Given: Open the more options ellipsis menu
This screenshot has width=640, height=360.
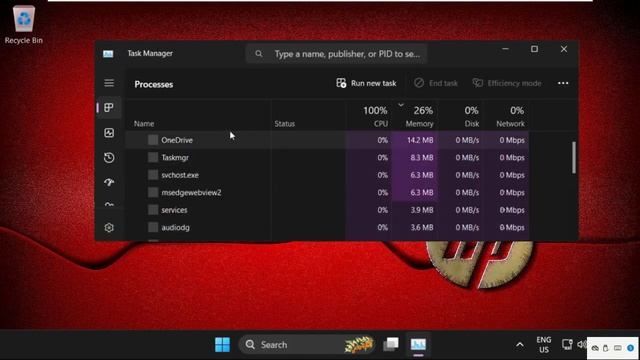Looking at the screenshot, I should 563,83.
